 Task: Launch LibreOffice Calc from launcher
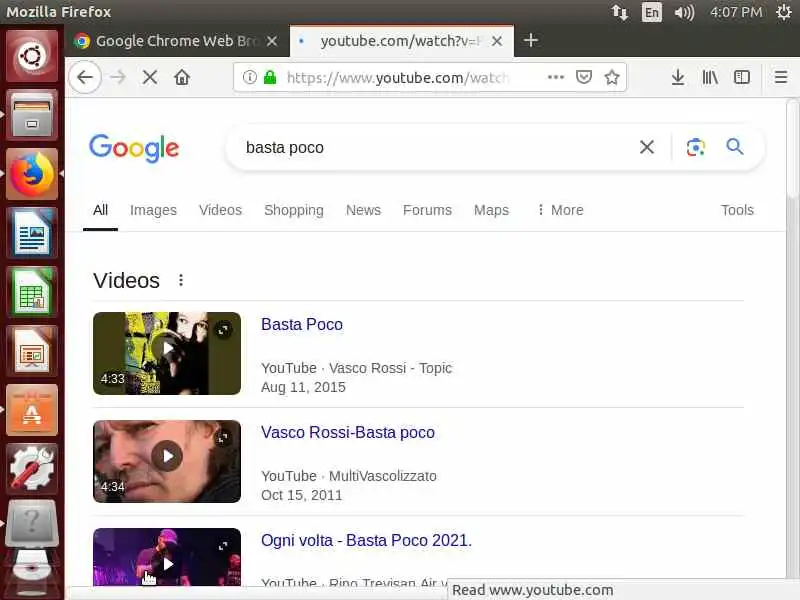[32, 292]
